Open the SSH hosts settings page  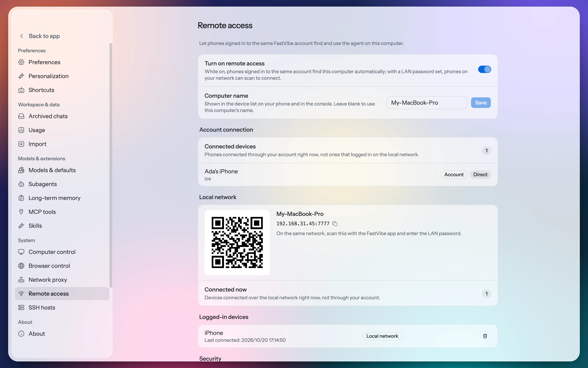(62, 307)
